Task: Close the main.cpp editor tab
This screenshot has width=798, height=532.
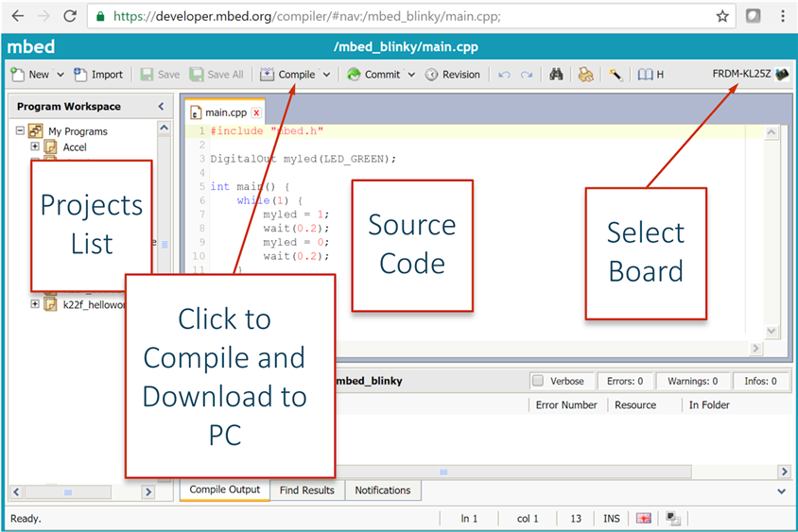Action: click(256, 112)
